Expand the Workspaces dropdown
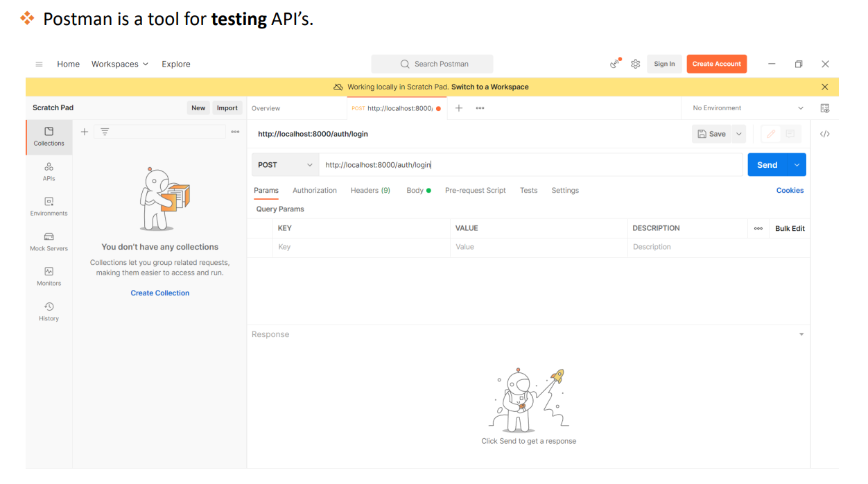The image size is (868, 484). [x=120, y=64]
